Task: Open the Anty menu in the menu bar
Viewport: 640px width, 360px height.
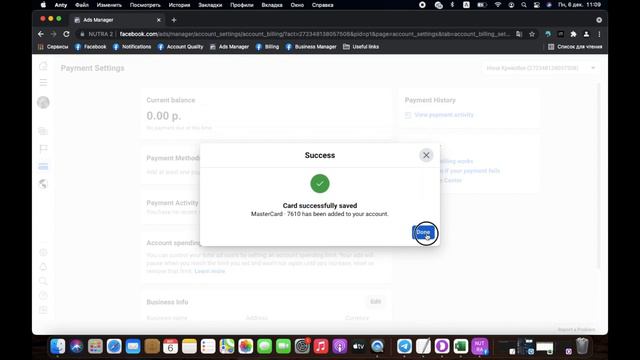Action: [x=60, y=5]
